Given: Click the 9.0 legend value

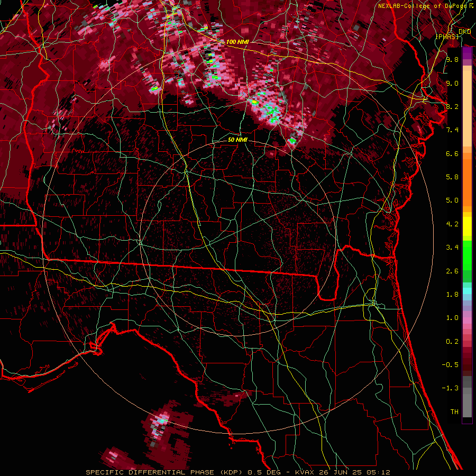Looking at the screenshot, I should pos(452,83).
